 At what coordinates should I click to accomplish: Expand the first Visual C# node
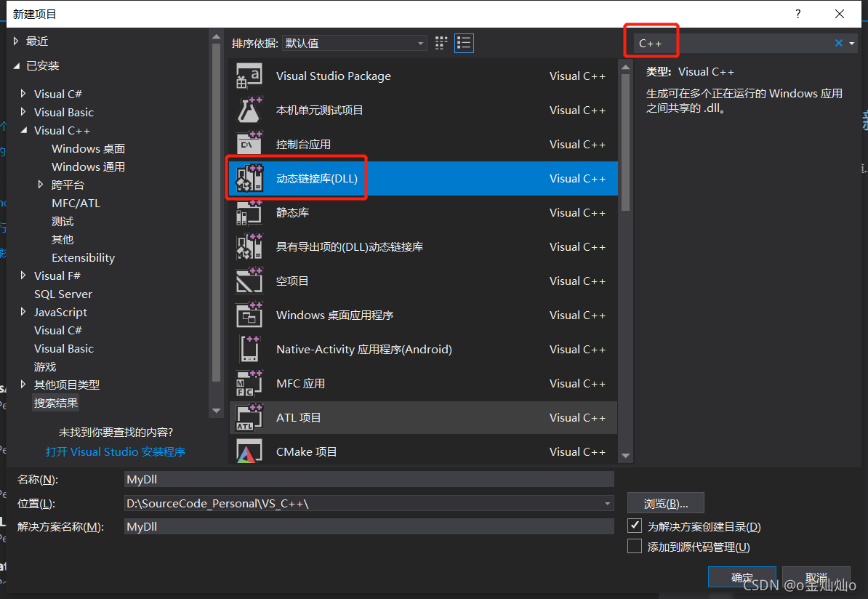pos(23,94)
